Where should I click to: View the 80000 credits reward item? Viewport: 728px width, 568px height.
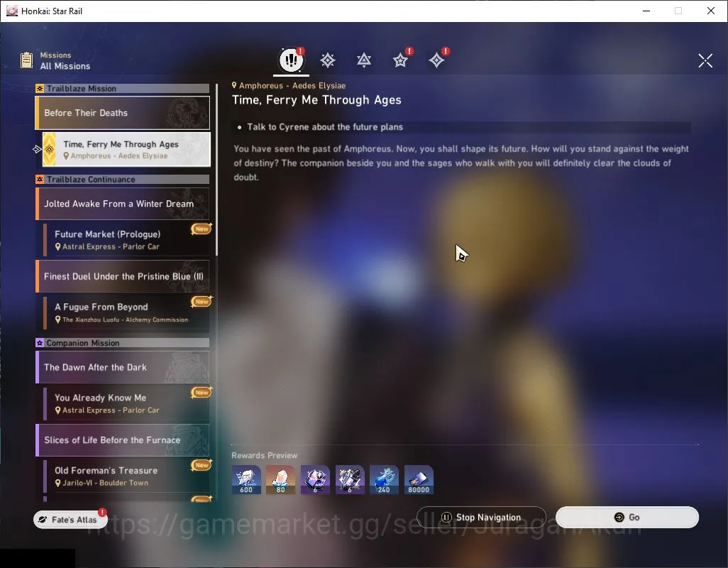[x=419, y=480]
